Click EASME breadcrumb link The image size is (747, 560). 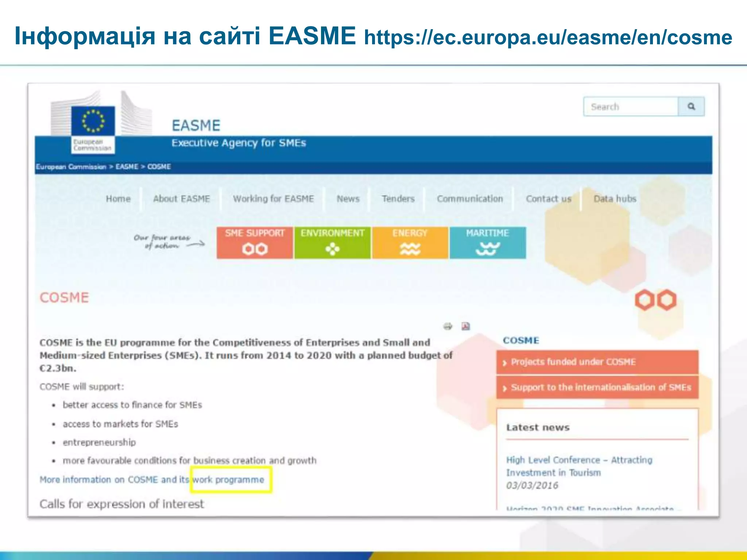[127, 167]
